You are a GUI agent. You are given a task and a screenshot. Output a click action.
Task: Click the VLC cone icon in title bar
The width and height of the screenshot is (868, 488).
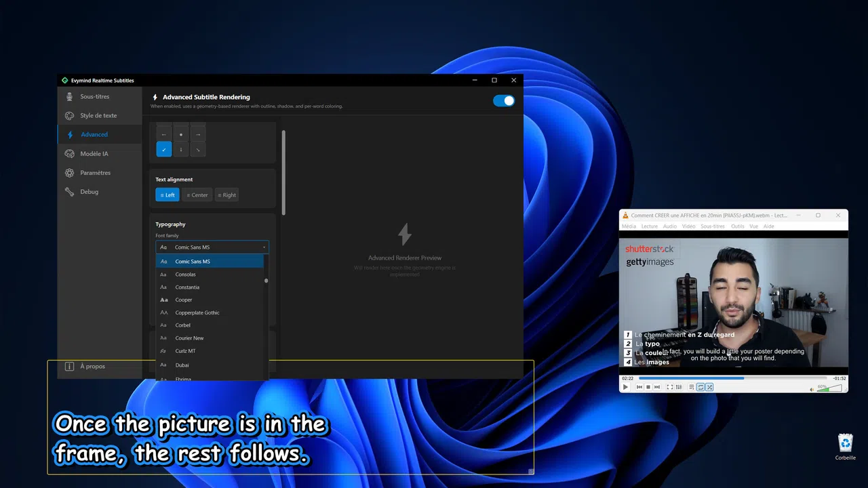pos(625,216)
